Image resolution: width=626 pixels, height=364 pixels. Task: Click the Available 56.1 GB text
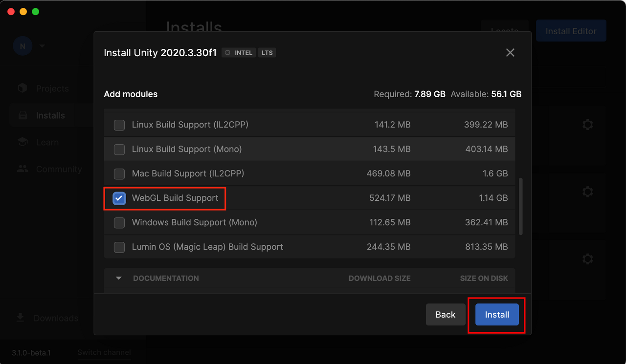(x=486, y=94)
